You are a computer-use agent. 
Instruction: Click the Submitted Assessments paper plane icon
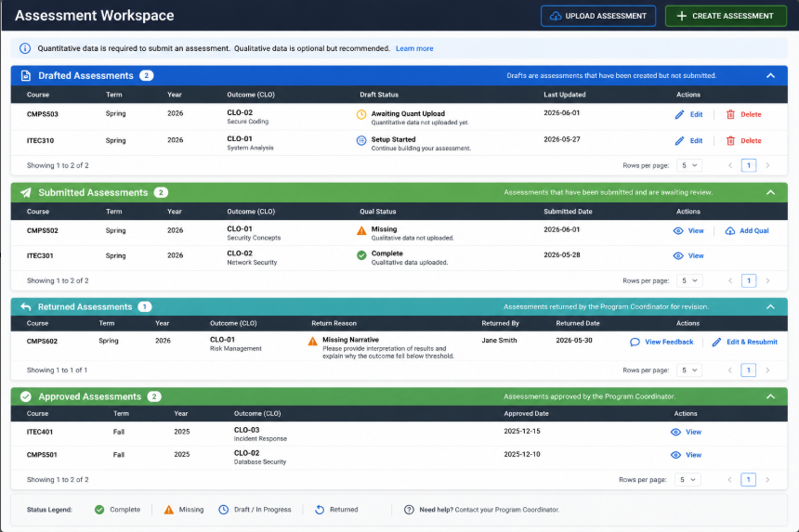[25, 192]
